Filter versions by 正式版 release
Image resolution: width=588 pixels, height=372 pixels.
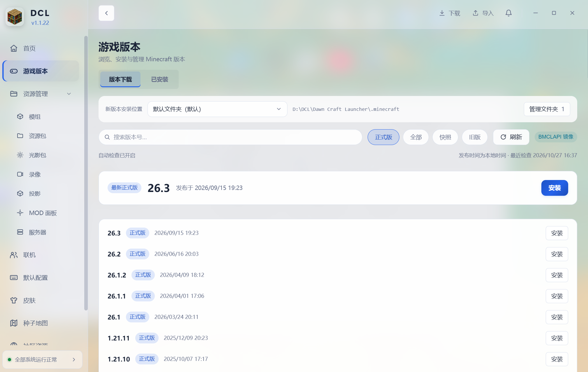[x=383, y=137]
